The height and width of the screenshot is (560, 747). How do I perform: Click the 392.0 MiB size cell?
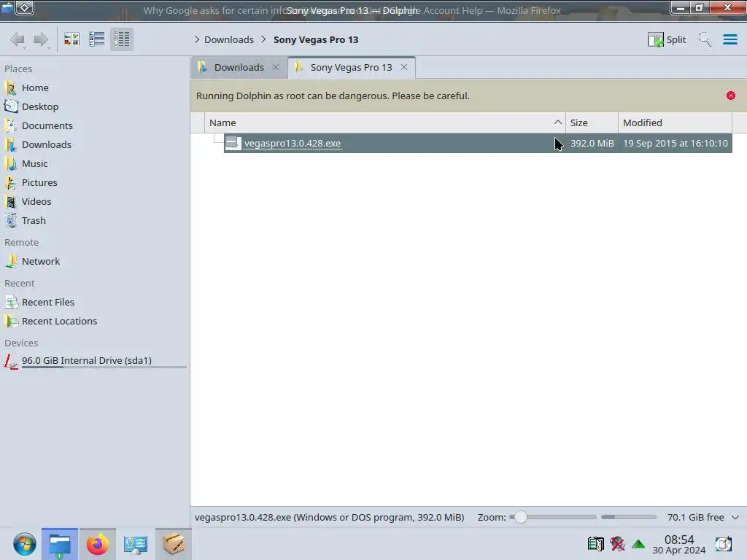coord(592,144)
